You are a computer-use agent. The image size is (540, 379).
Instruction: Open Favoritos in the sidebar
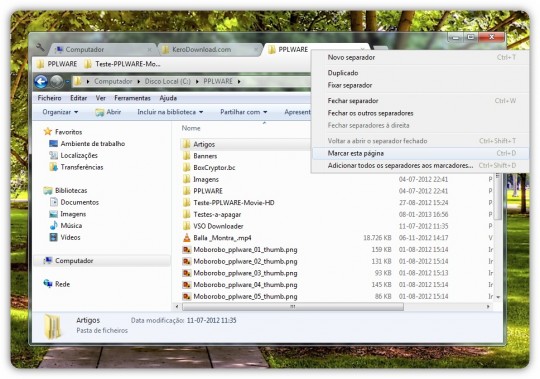[63, 132]
